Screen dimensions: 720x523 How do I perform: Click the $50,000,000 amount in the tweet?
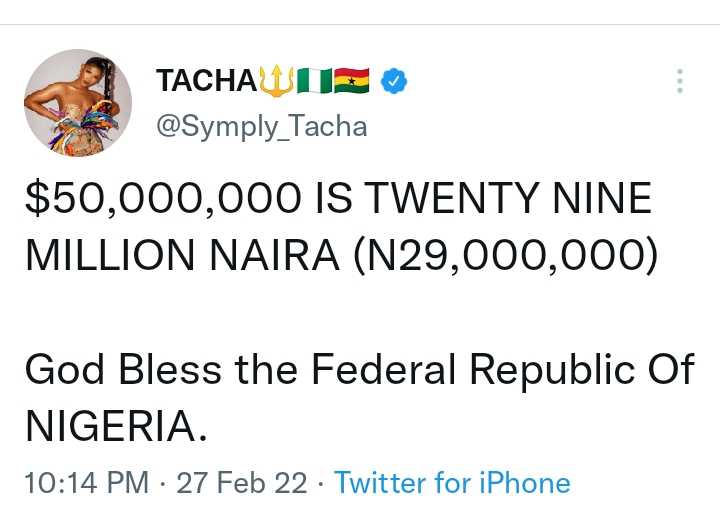click(161, 200)
